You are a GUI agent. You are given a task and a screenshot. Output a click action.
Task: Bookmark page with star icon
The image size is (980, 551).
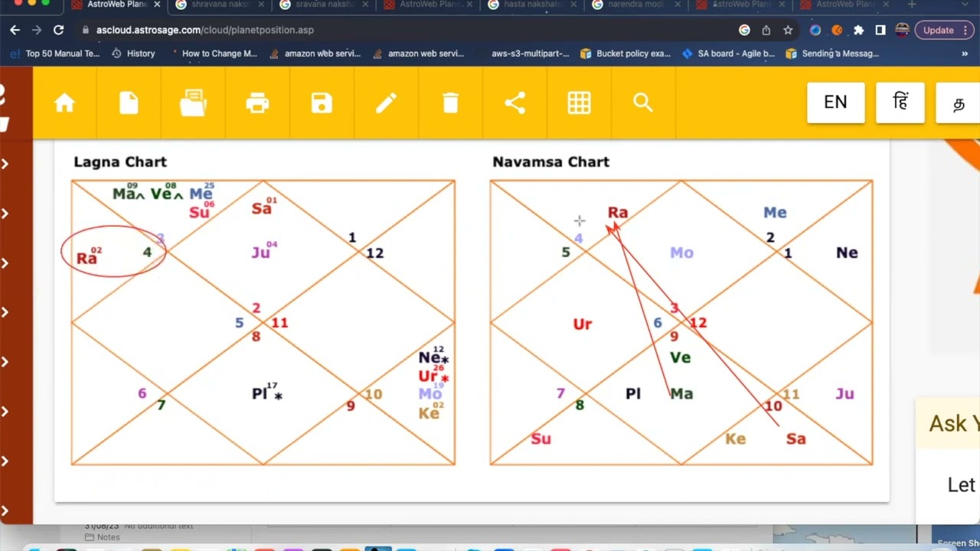pyautogui.click(x=788, y=30)
